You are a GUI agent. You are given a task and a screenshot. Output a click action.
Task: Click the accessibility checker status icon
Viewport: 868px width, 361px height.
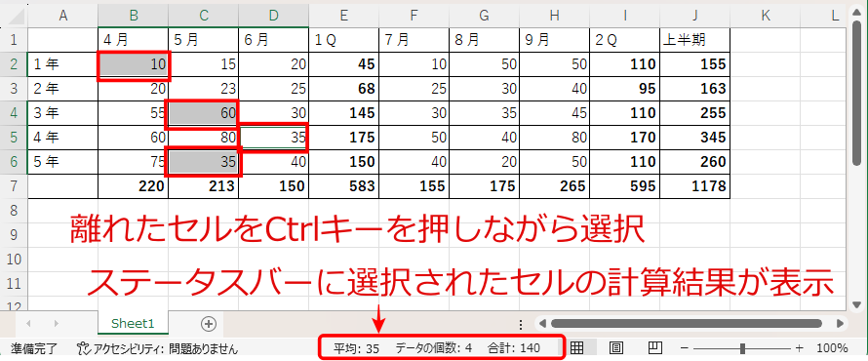coord(83,348)
